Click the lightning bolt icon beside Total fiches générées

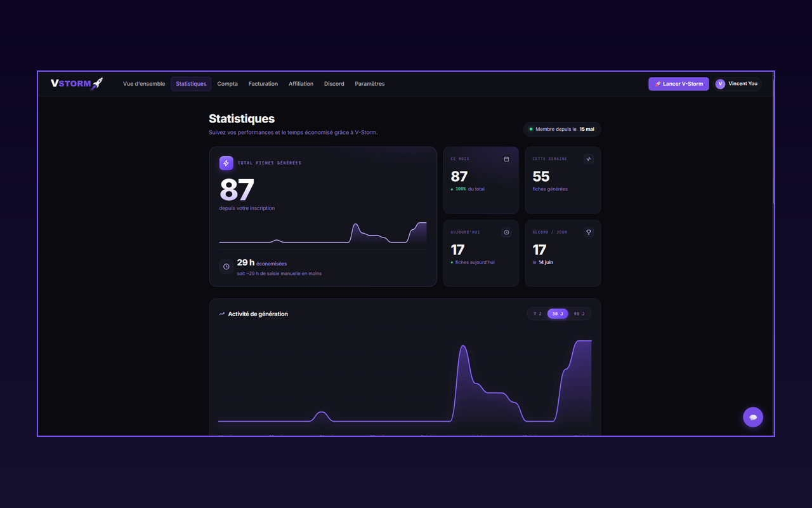coord(226,163)
